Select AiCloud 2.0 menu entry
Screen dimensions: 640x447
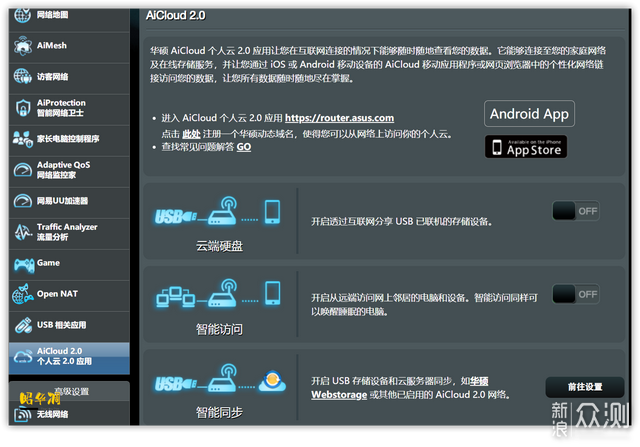pos(69,358)
